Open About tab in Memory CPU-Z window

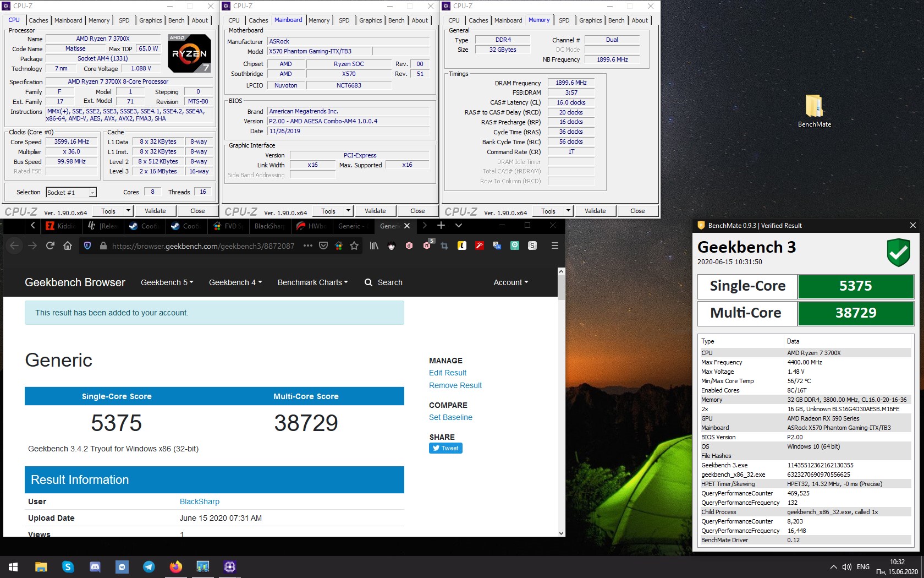(640, 20)
